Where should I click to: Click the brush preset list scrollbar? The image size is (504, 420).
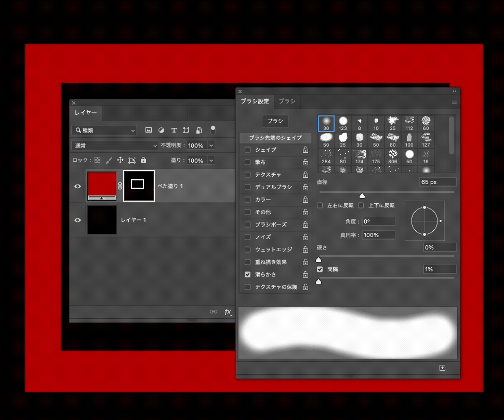coord(452,135)
